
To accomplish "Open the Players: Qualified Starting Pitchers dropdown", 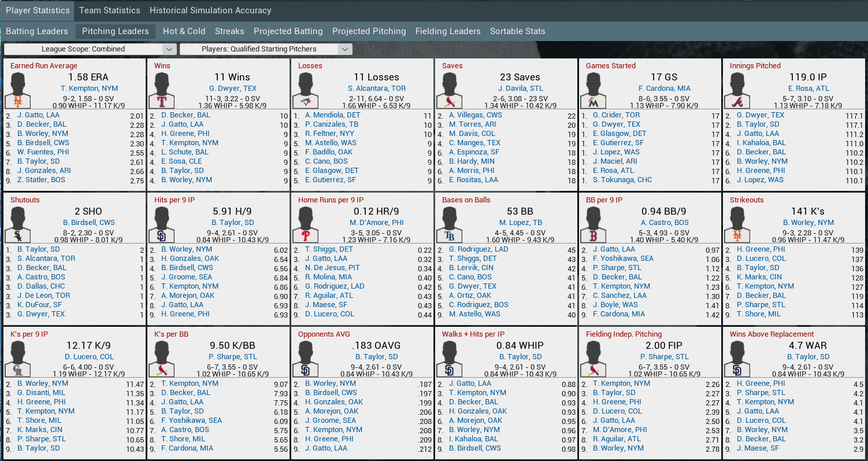I will point(266,49).
